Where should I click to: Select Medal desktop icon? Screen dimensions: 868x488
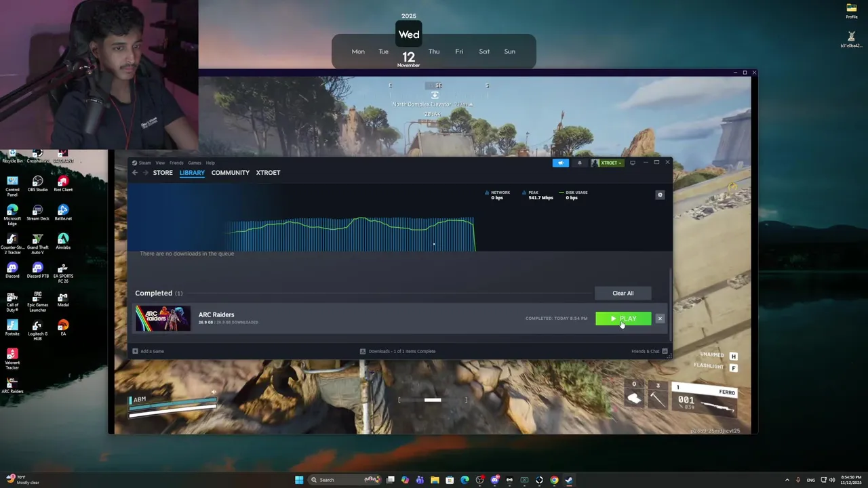click(63, 300)
